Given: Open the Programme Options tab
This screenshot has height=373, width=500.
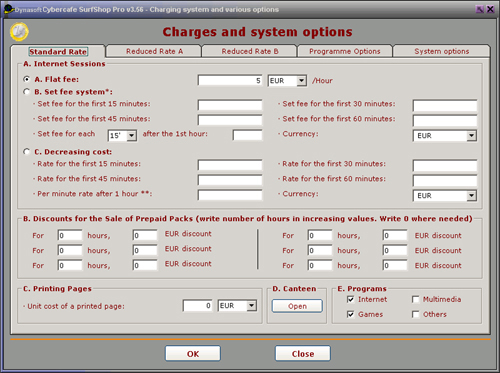Looking at the screenshot, I should [345, 51].
